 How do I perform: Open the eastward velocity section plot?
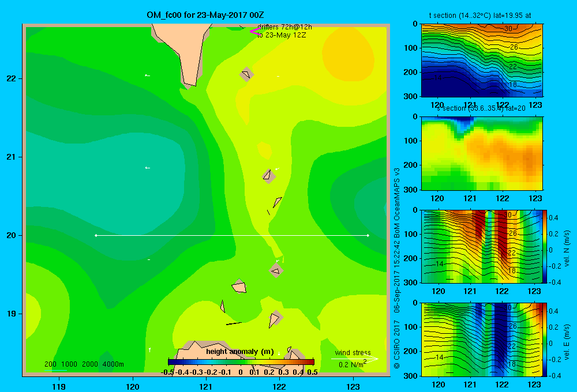point(482,340)
